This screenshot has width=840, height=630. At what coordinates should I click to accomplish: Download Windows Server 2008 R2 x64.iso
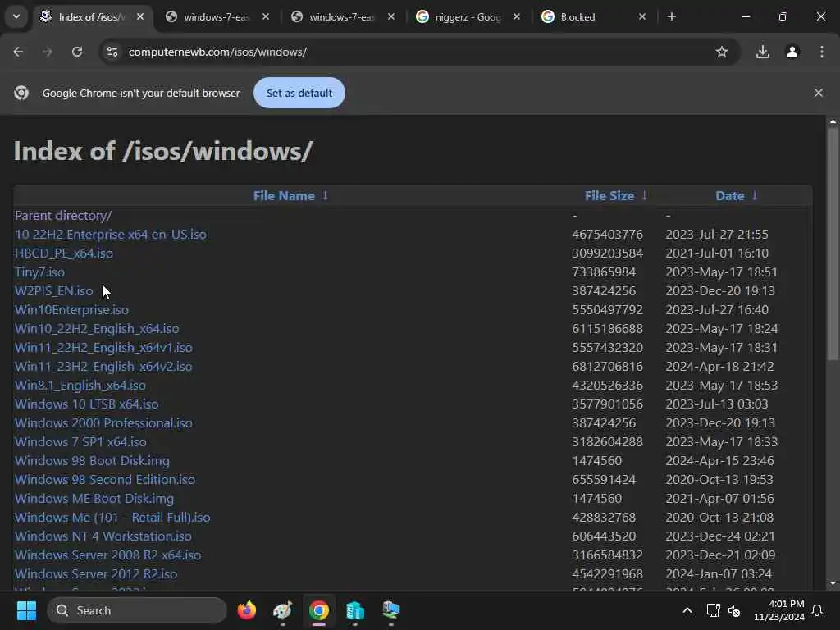107,555
